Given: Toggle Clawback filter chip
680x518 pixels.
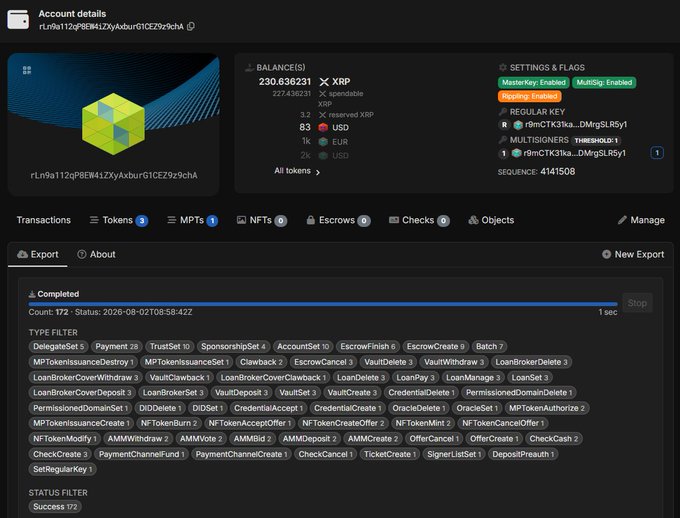Looking at the screenshot, I should pyautogui.click(x=261, y=362).
